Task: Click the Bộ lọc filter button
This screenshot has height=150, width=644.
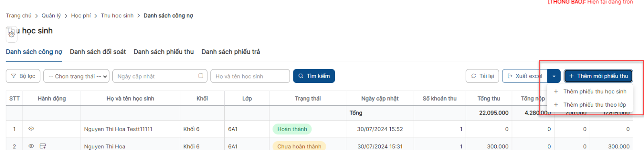Action: coord(23,76)
